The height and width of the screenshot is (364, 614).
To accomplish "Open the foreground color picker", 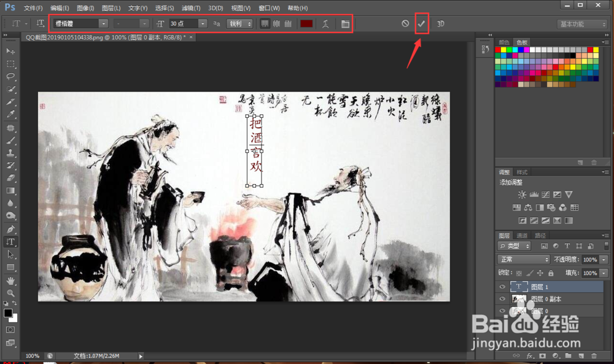I will point(8,313).
